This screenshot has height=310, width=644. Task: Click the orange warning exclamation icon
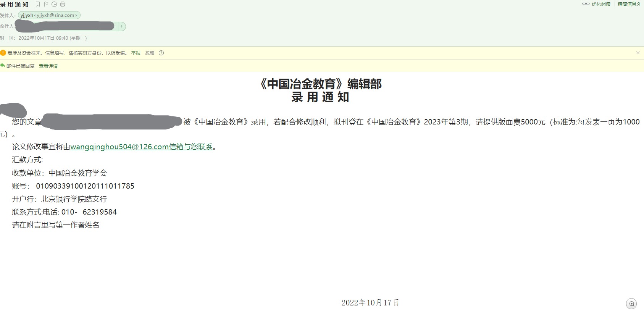coord(3,53)
